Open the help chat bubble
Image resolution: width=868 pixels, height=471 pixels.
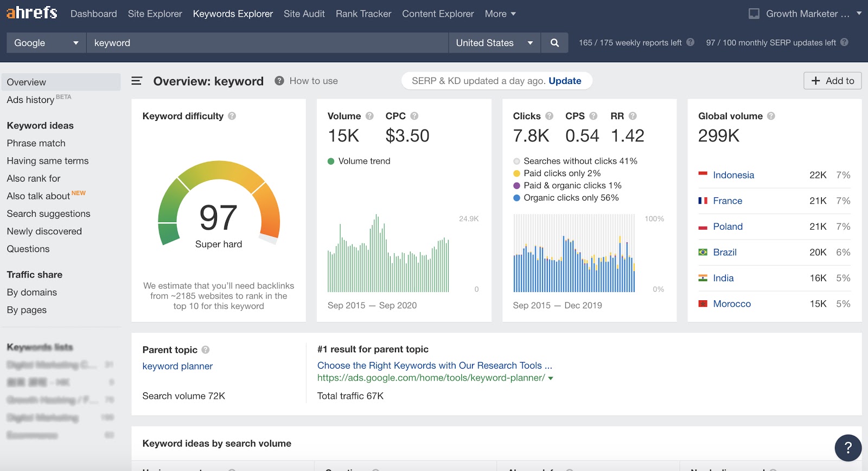(x=848, y=448)
